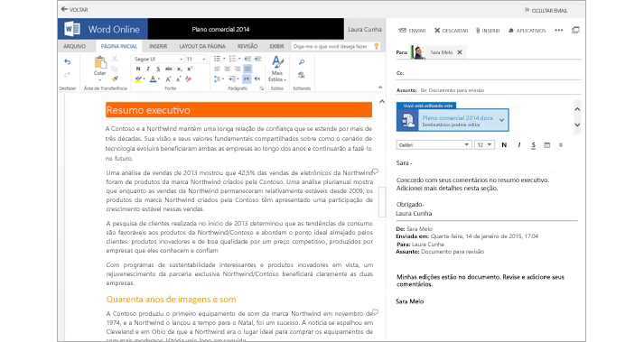
Task: Click the increase indent icon
Action: (257, 59)
